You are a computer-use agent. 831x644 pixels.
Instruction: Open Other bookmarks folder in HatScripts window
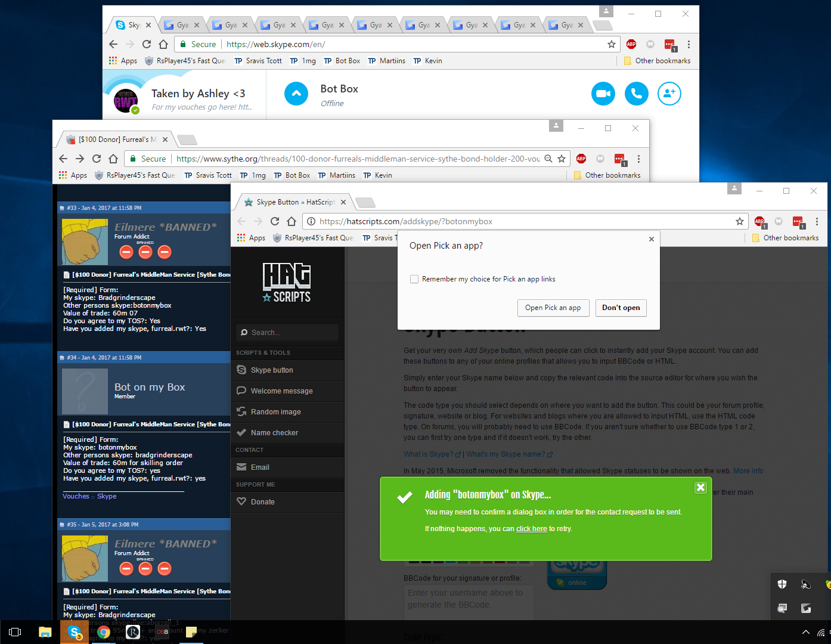[785, 238]
